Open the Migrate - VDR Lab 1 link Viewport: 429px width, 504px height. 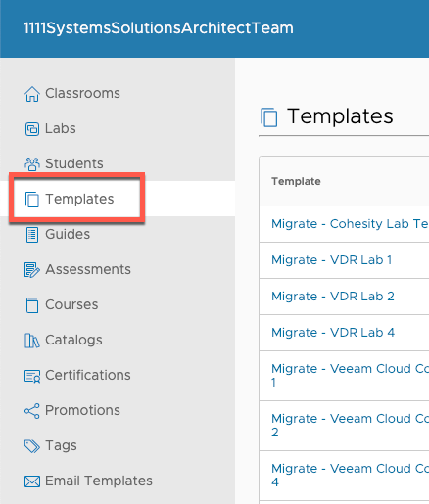point(331,260)
